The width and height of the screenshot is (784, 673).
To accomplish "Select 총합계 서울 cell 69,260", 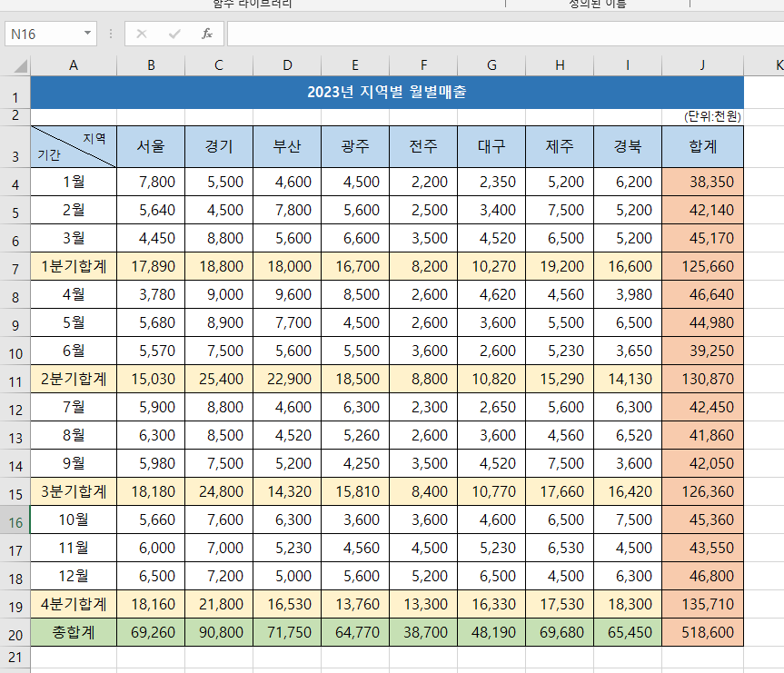I will [x=151, y=632].
